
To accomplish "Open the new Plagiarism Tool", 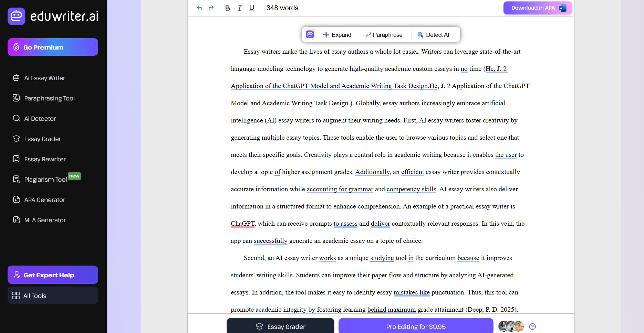I will pos(45,179).
